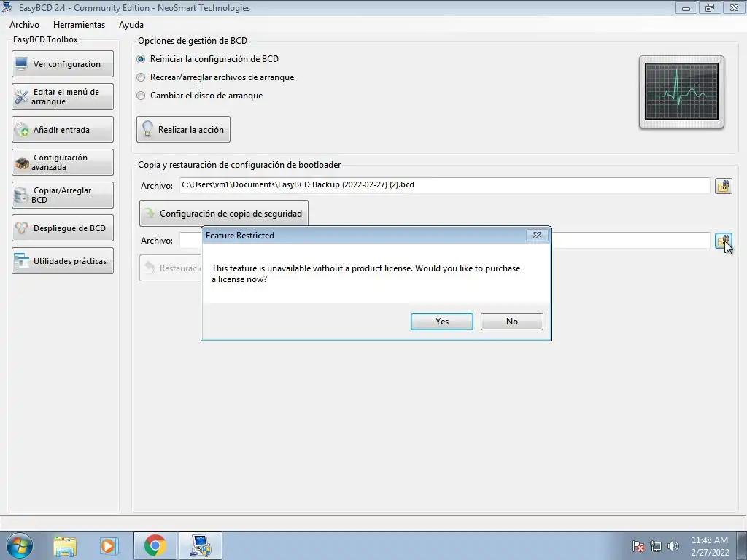Click Yes to purchase a license
Viewport: 747px width, 560px height.
point(441,322)
